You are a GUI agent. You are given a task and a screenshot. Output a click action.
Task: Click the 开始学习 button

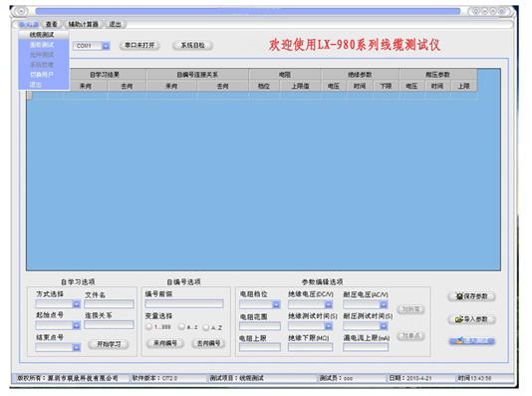click(109, 345)
